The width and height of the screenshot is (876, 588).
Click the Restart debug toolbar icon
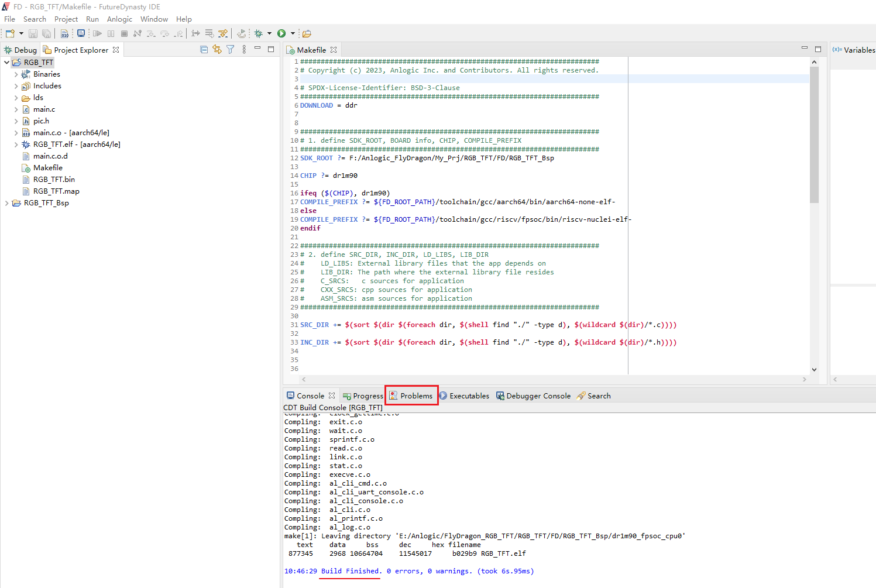pyautogui.click(x=241, y=33)
